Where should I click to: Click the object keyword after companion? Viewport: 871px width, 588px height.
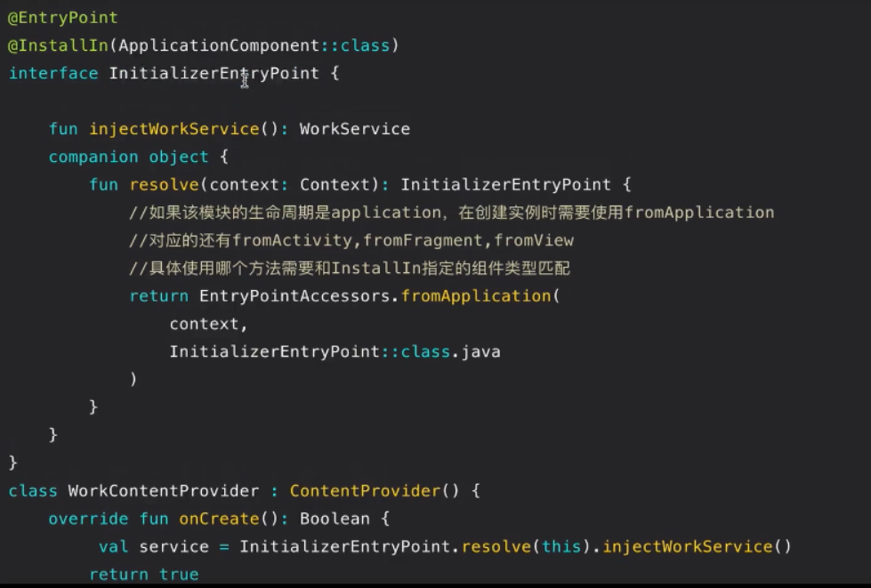click(179, 157)
